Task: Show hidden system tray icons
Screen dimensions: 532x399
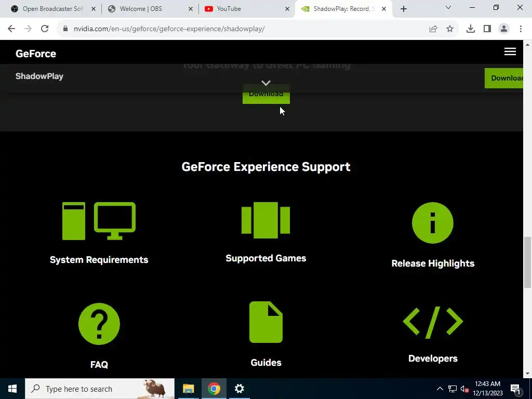Action: click(440, 389)
